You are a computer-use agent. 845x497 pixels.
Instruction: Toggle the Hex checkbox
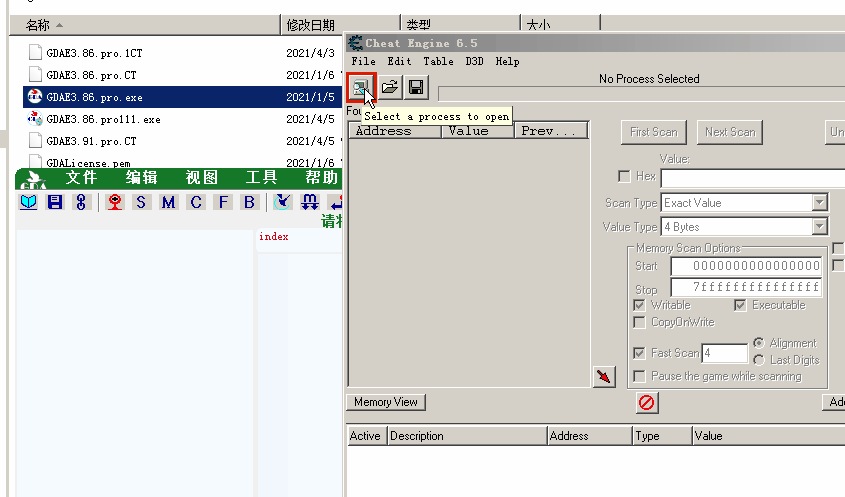point(624,176)
